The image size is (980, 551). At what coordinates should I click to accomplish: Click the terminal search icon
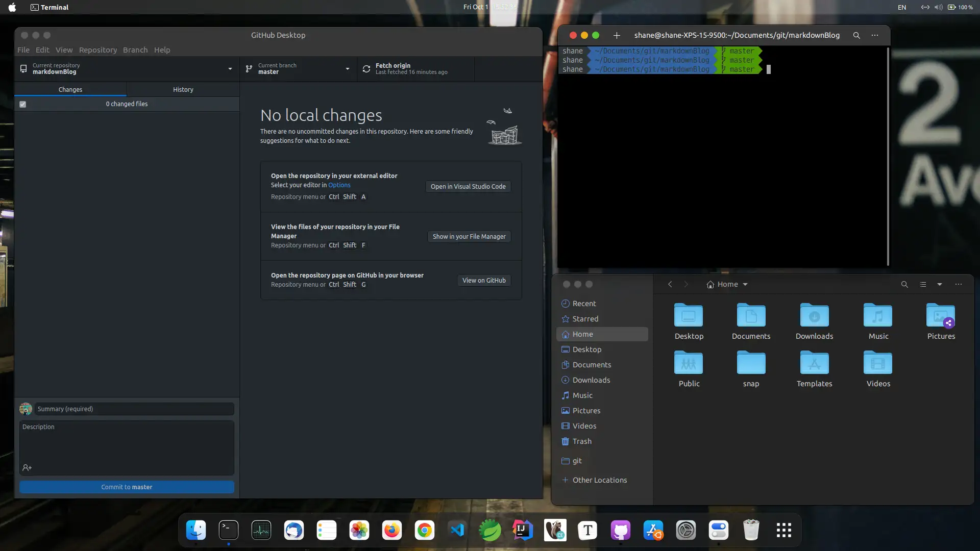pos(856,35)
